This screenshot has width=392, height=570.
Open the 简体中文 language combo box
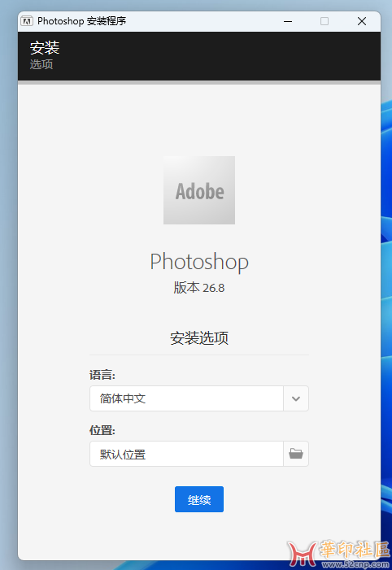[x=199, y=398]
